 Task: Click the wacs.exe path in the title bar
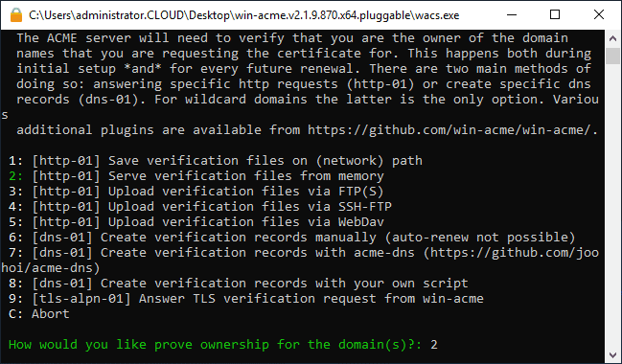tap(244, 15)
